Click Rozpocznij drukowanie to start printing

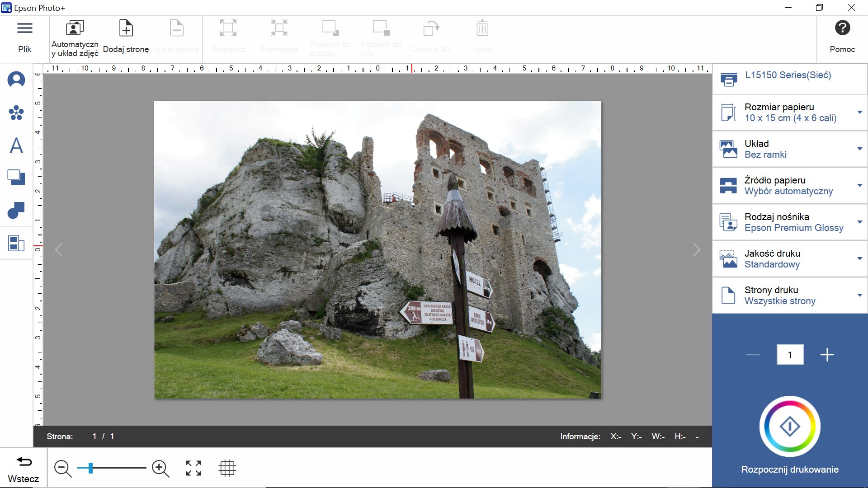tap(790, 426)
